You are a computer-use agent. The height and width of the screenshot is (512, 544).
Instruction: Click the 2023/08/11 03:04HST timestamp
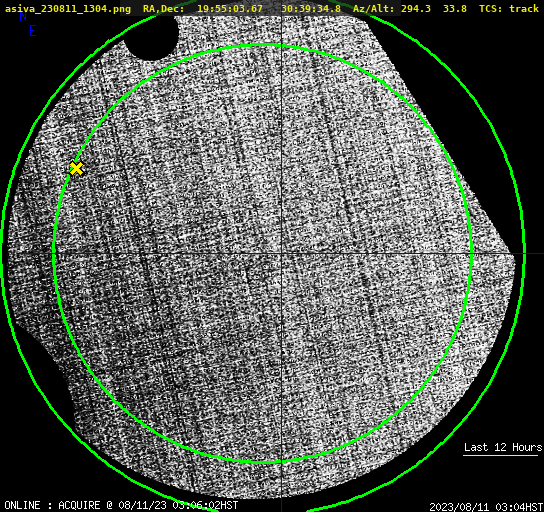coord(486,507)
